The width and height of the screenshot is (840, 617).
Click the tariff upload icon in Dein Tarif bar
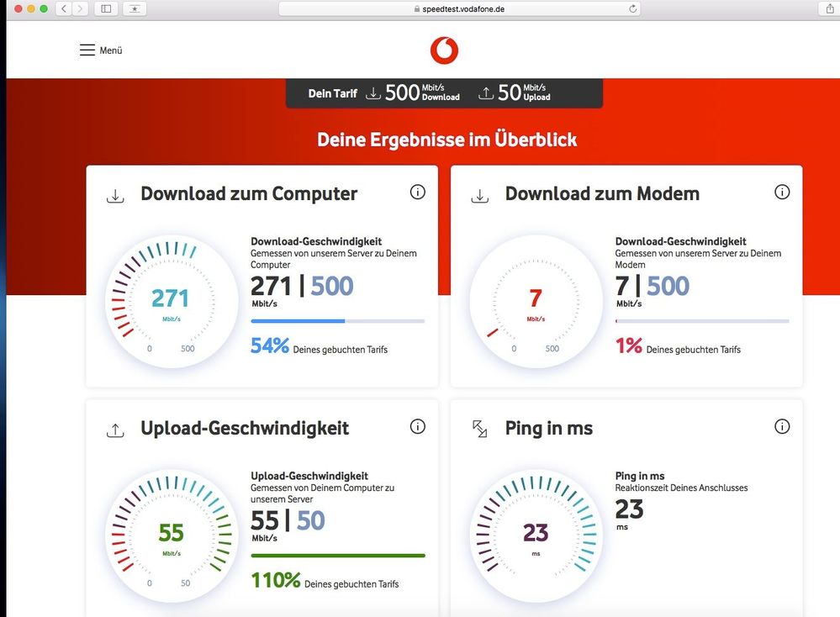pyautogui.click(x=485, y=93)
